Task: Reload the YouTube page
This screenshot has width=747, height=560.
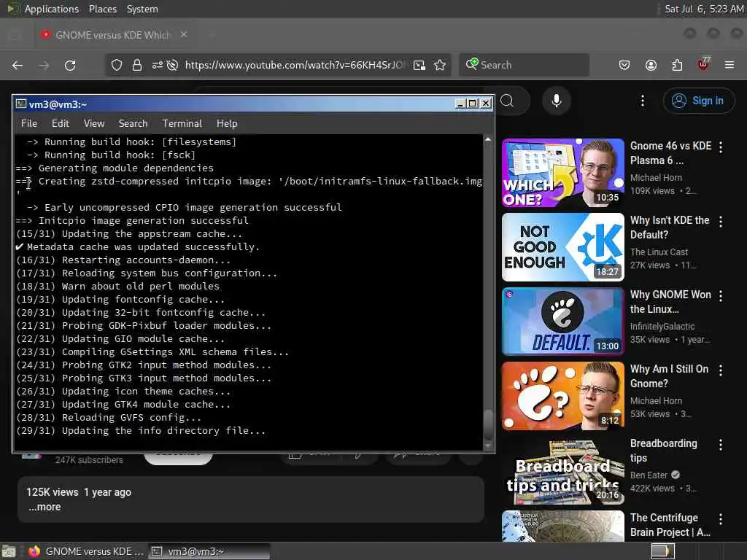Action: 70,65
